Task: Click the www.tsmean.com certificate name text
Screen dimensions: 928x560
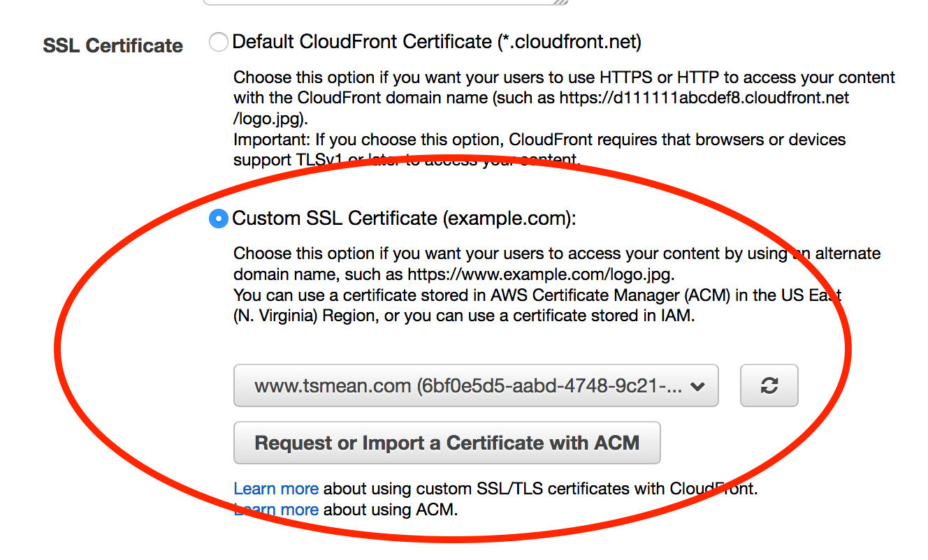Action: [332, 386]
